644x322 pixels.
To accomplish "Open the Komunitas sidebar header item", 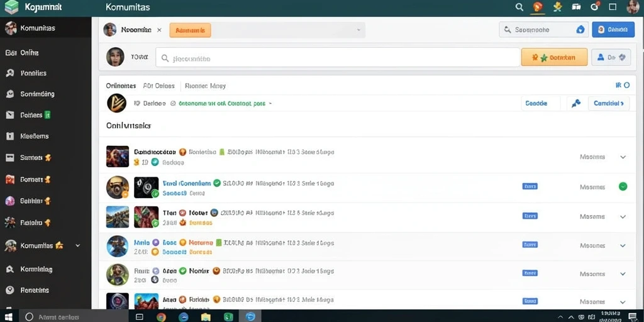I will pos(45,28).
